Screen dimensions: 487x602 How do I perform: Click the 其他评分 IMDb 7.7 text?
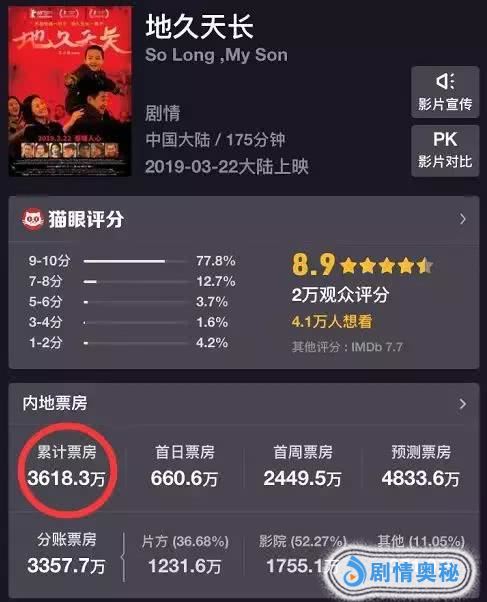click(347, 347)
